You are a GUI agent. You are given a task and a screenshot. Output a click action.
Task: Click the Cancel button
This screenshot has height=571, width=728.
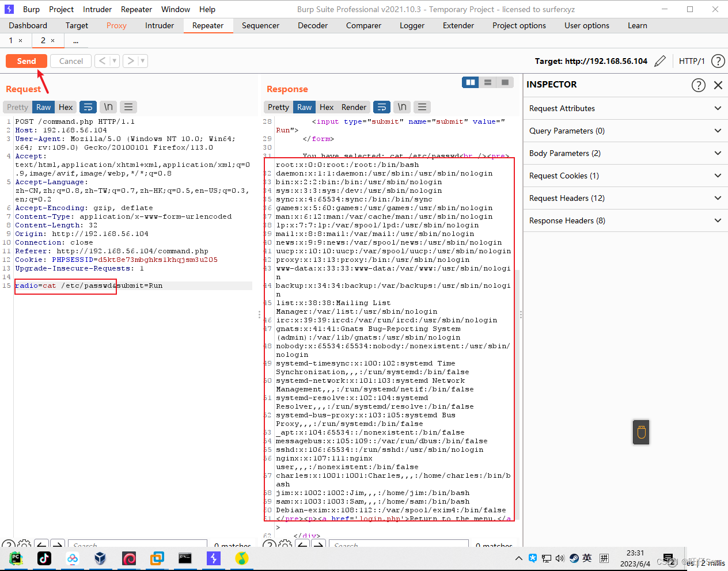[71, 61]
